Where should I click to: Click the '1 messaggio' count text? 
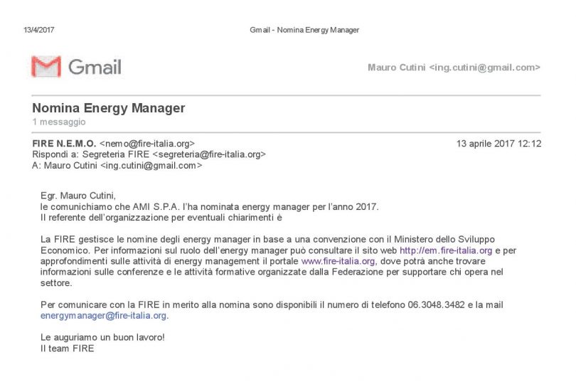coord(59,122)
